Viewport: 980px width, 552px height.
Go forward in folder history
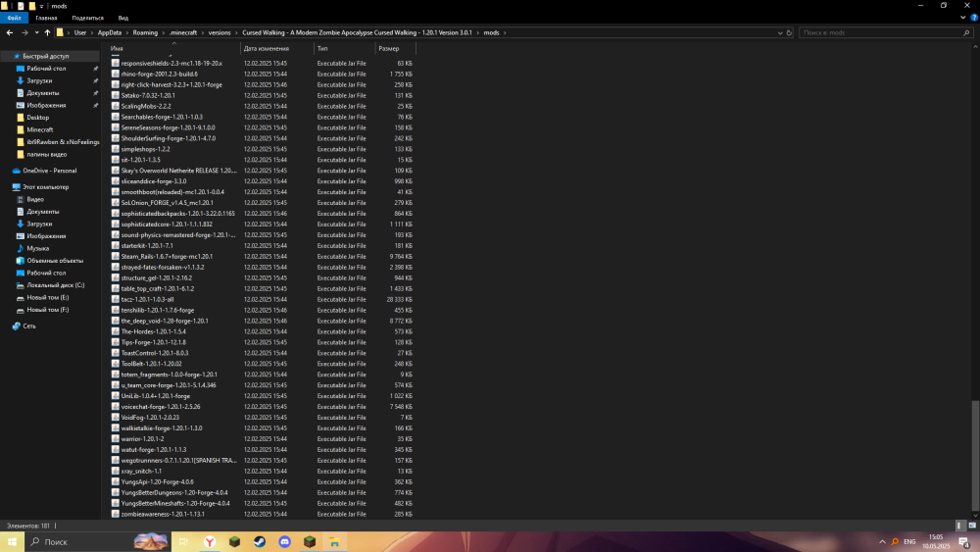tap(24, 32)
